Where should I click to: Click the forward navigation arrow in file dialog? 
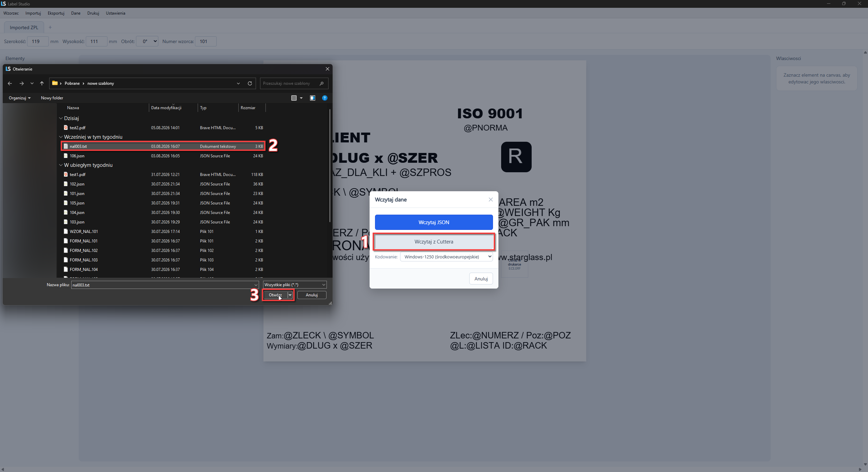(x=22, y=83)
